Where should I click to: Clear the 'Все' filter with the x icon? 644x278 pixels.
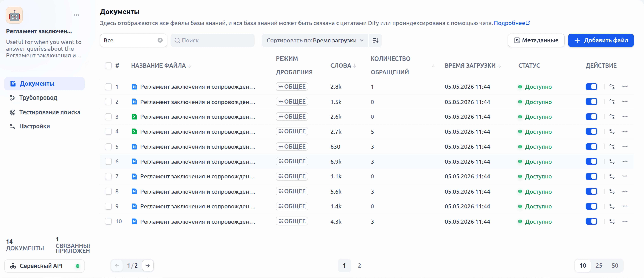160,40
